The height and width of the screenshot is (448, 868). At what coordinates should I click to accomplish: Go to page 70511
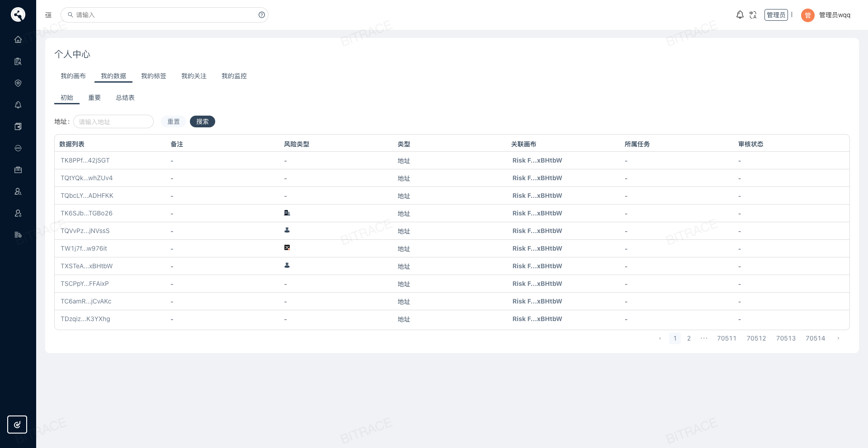(727, 338)
